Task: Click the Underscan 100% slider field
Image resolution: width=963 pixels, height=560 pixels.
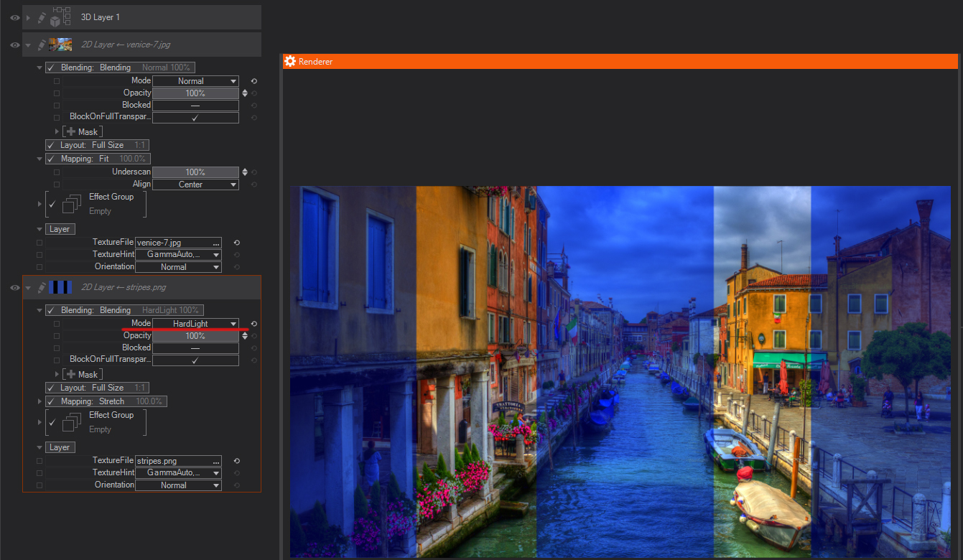Action: [x=195, y=172]
